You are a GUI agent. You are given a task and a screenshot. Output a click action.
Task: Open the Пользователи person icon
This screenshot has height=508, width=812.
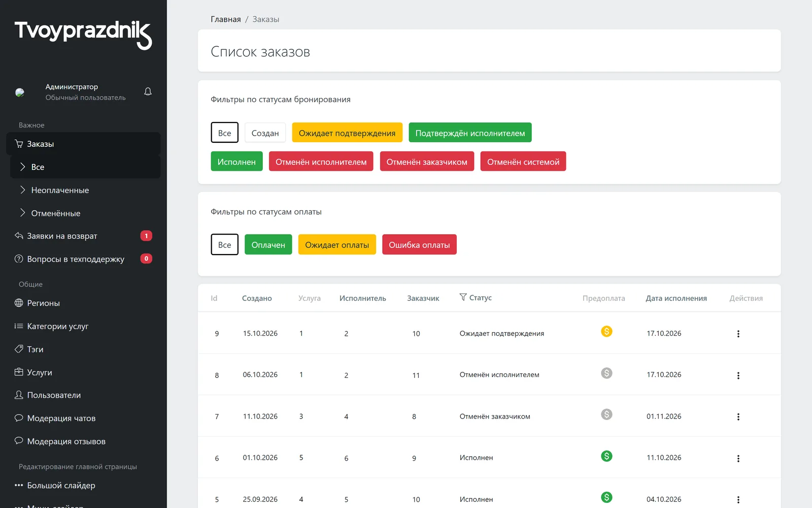19,395
